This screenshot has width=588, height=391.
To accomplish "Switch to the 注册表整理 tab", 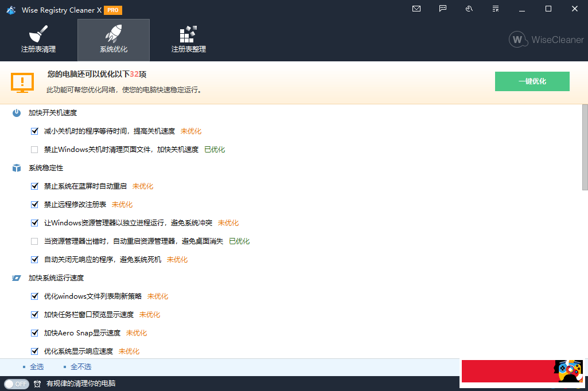I will point(188,40).
